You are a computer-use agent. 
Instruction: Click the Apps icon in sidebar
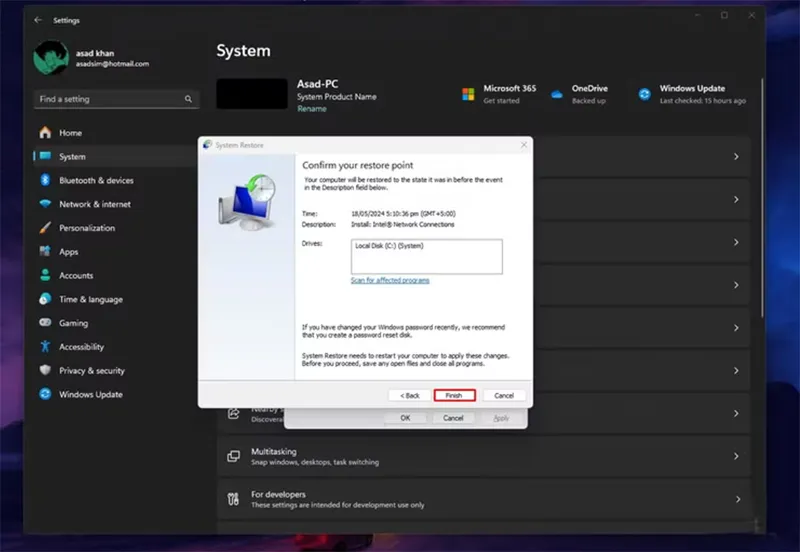[x=45, y=252]
